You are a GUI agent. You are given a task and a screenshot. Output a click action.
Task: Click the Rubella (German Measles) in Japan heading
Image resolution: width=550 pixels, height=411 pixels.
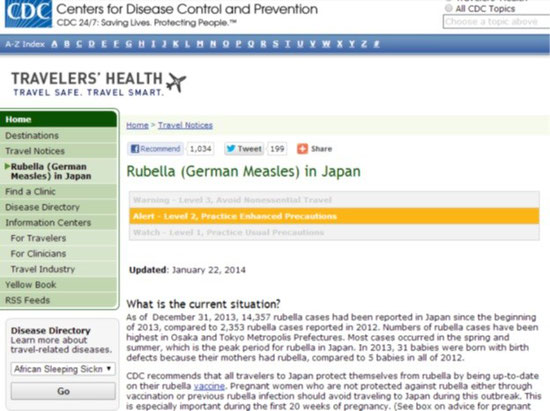pyautogui.click(x=243, y=171)
